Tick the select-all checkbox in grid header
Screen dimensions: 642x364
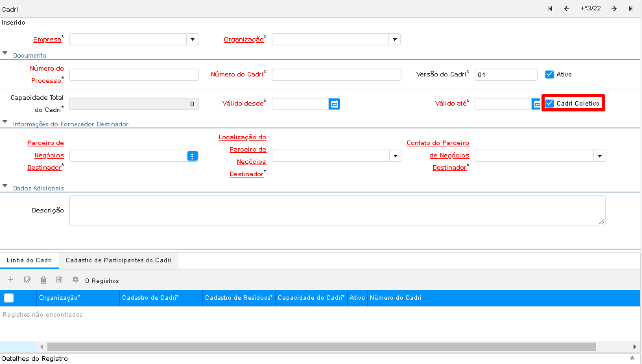click(9, 298)
